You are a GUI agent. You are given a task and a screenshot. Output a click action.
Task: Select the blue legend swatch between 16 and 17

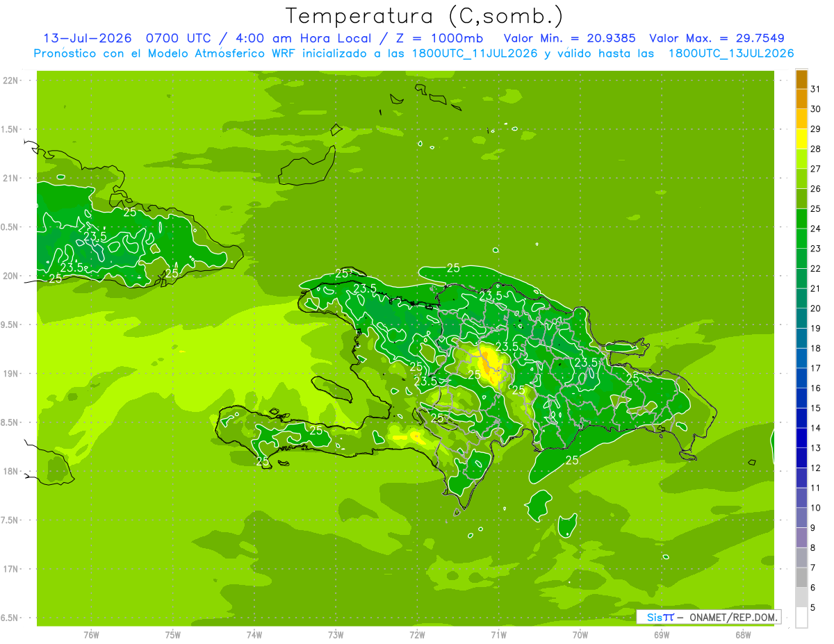click(801, 378)
